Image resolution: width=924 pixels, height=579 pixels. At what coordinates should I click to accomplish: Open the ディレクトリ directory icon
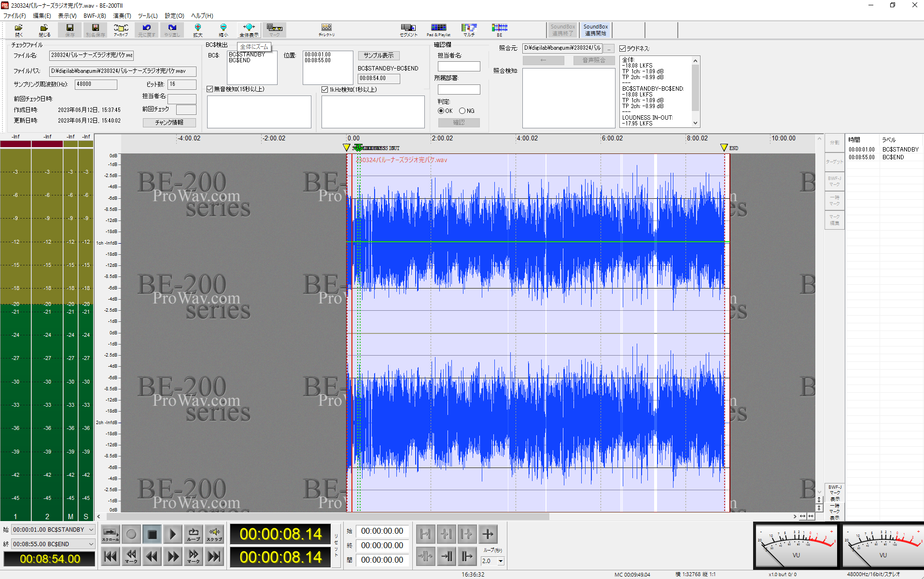326,30
